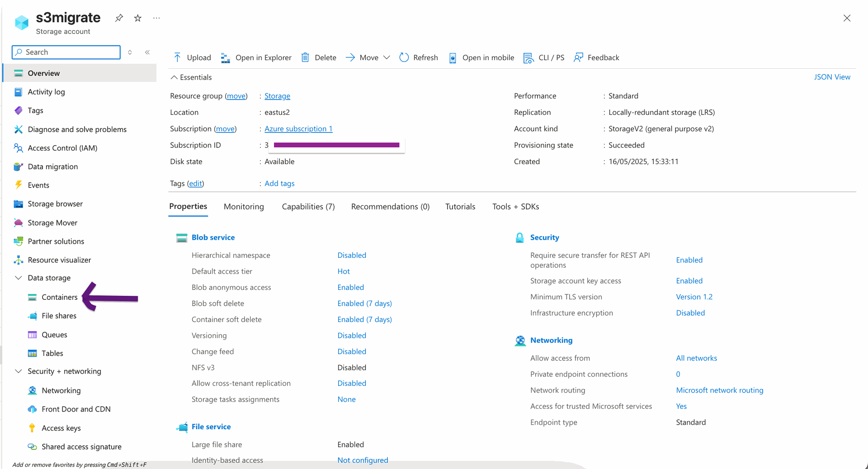Switch to the Monitoring tab
The image size is (868, 469).
click(x=244, y=207)
